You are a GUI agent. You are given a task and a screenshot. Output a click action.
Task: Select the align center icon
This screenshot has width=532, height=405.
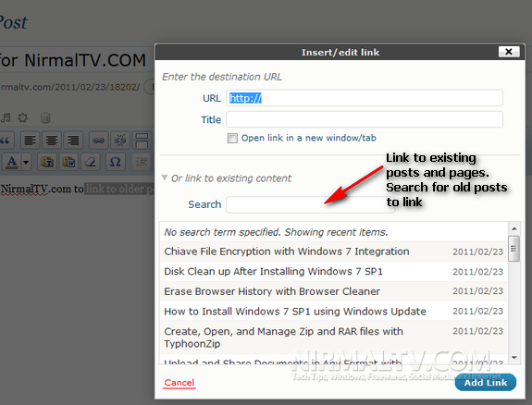point(52,141)
